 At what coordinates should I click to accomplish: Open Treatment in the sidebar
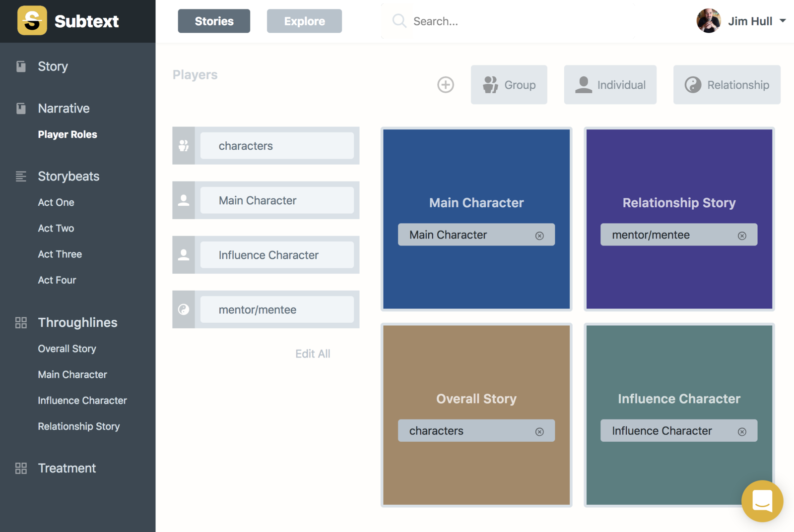tap(67, 468)
